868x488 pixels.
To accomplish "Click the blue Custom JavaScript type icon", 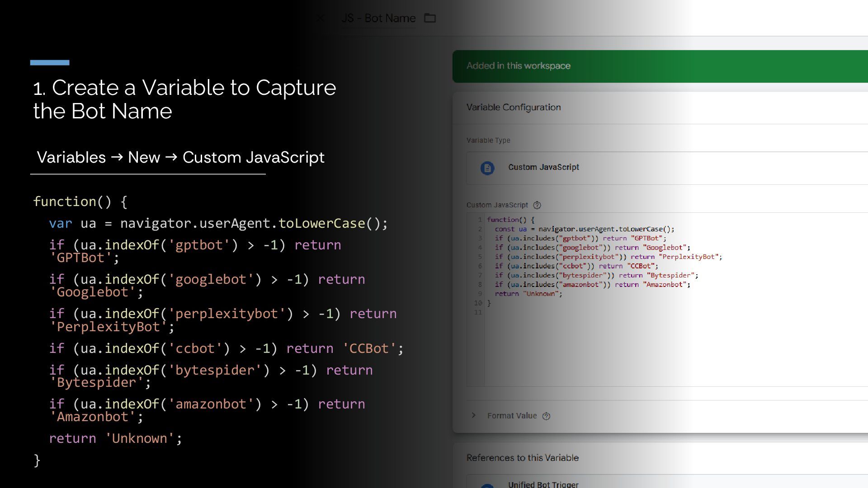I will click(487, 168).
